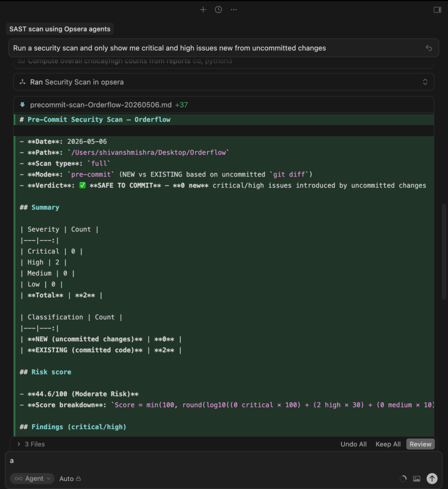
Task: Click the Summary heading
Action: (x=39, y=207)
